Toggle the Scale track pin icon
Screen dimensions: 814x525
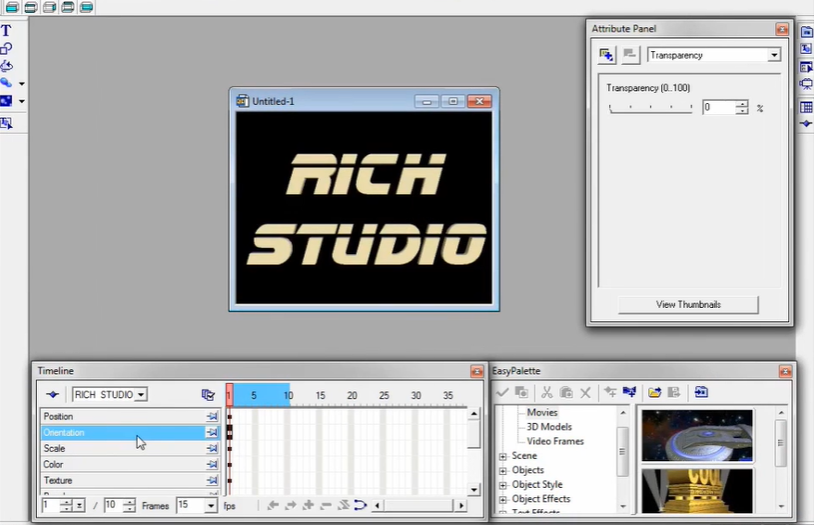tap(211, 449)
